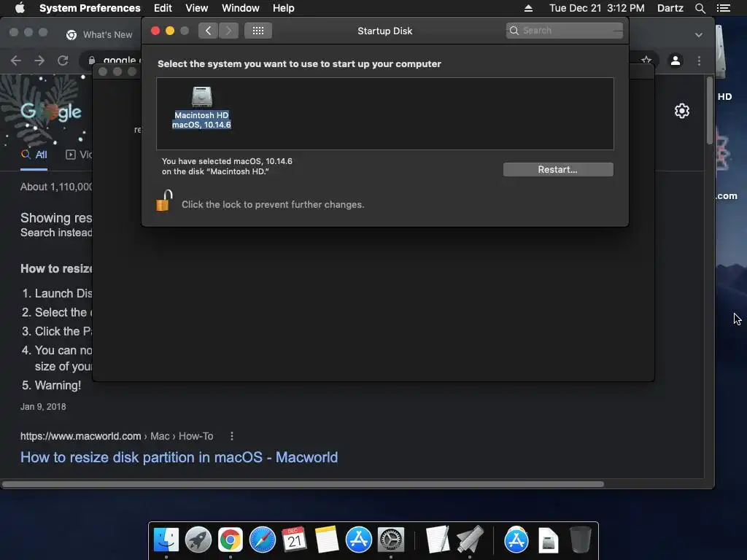
Task: Click the eject icon in menu bar
Action: point(528,8)
